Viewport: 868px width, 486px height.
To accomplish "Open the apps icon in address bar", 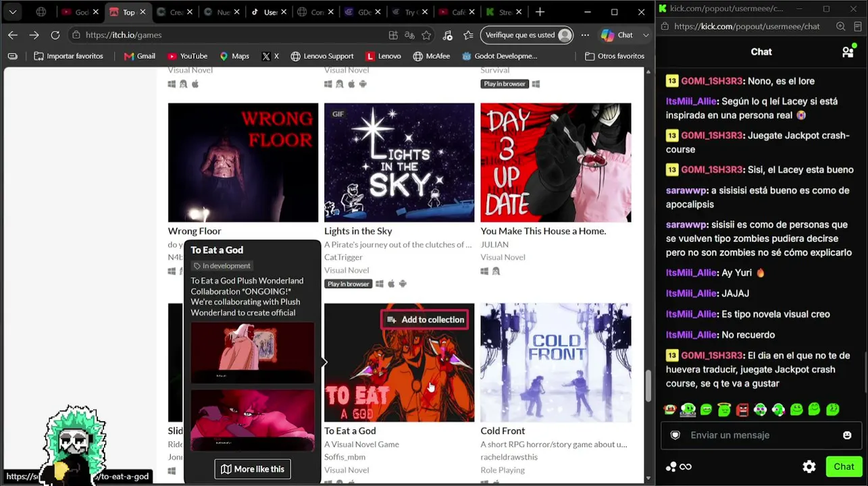I will (x=393, y=35).
